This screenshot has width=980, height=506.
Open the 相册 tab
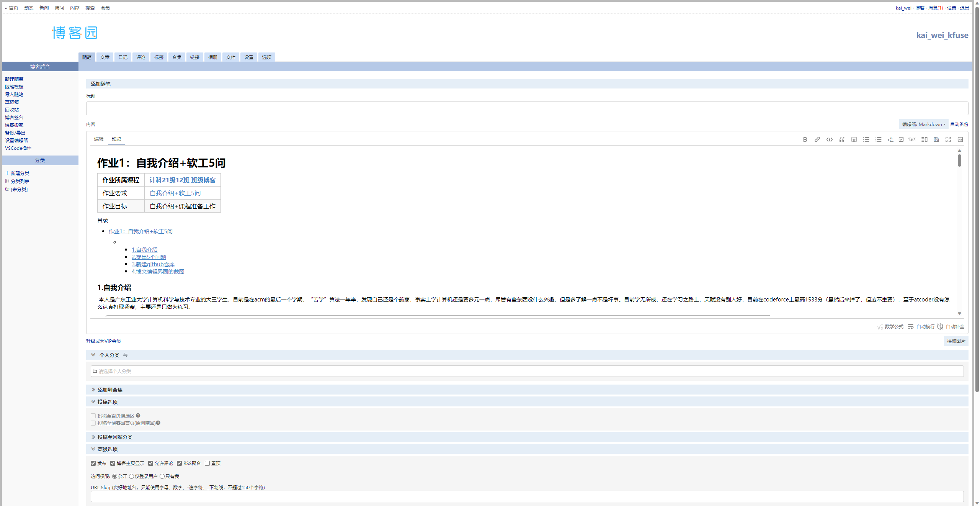[x=213, y=57]
